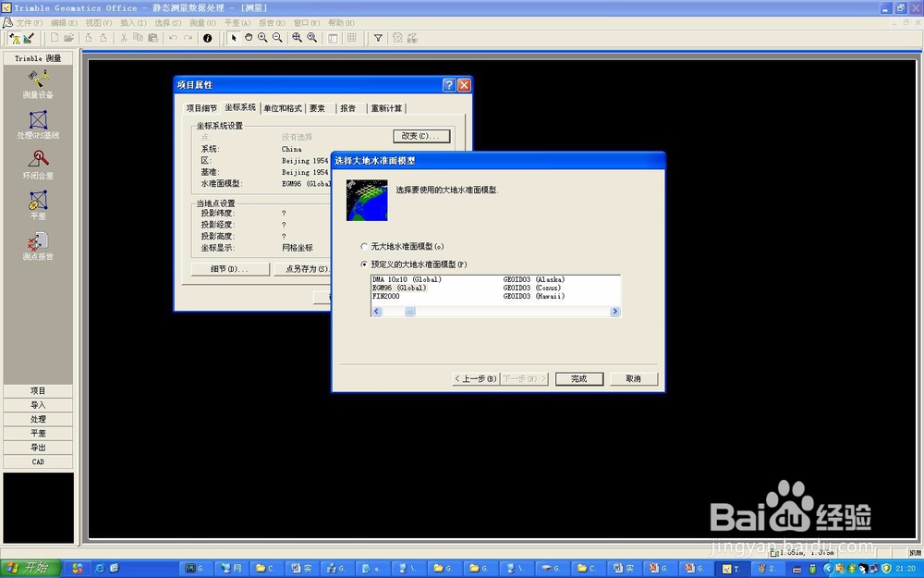Screen dimensions: 924x578
Task: Expand the 项目 sidebar group
Action: coord(38,390)
